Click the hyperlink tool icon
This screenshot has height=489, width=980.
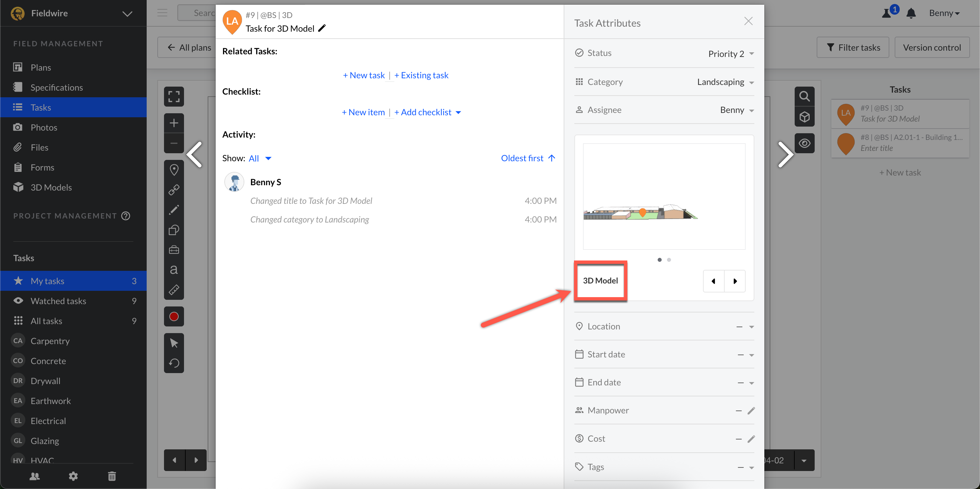coord(174,189)
